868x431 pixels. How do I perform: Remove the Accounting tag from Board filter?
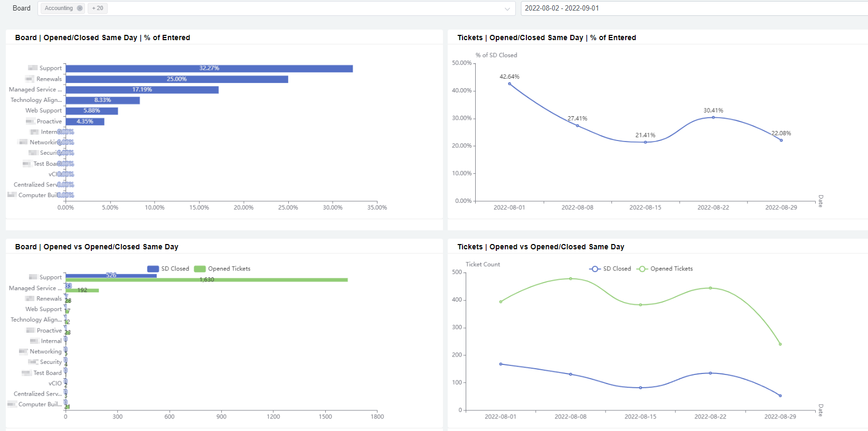(80, 8)
